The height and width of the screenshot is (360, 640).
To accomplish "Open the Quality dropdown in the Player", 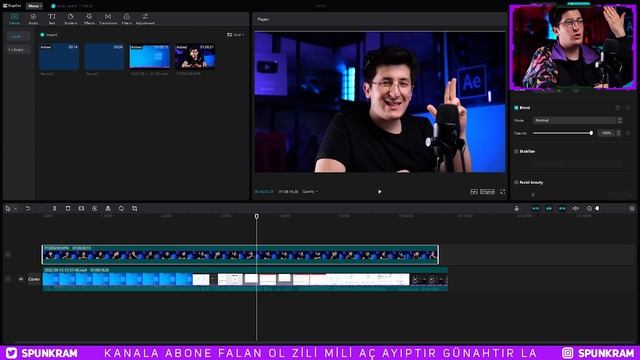I will [310, 191].
